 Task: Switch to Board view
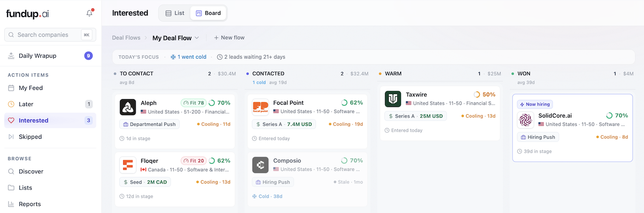pyautogui.click(x=208, y=13)
